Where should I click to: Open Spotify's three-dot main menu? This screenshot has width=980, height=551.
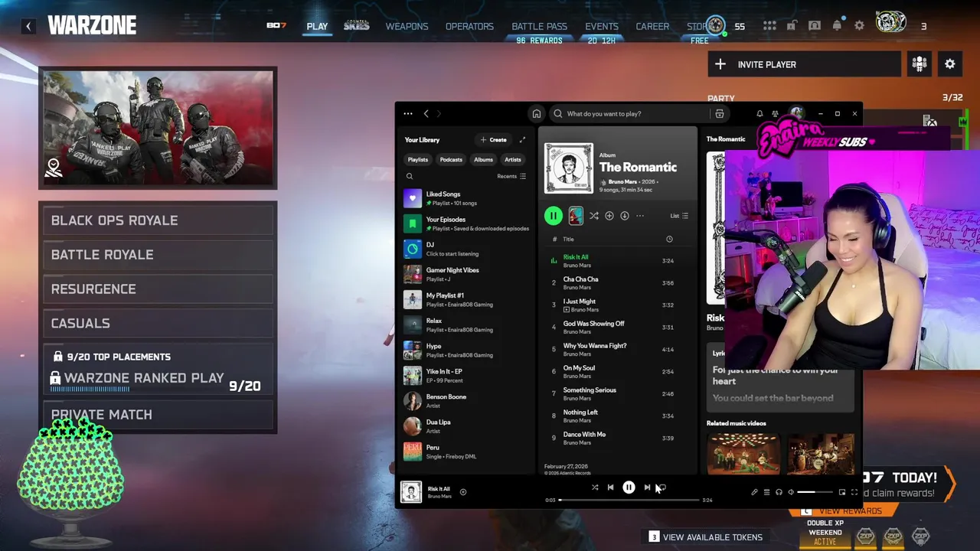tap(408, 114)
